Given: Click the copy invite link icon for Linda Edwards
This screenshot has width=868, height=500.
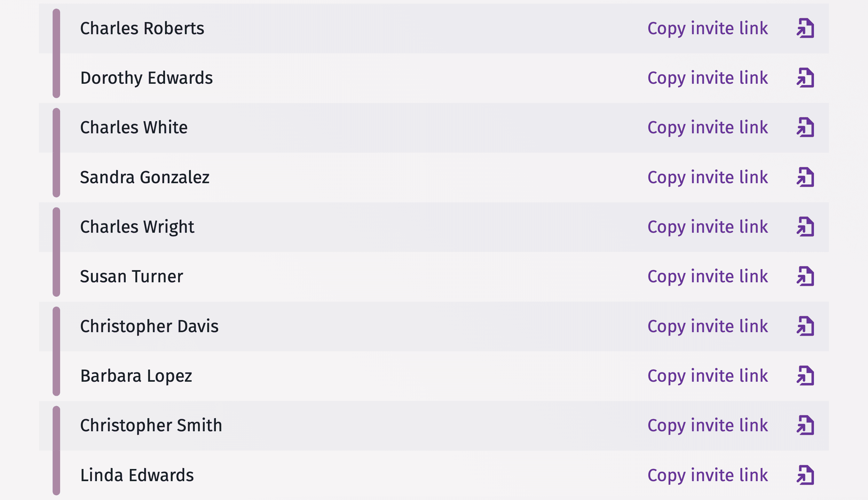Looking at the screenshot, I should (805, 476).
